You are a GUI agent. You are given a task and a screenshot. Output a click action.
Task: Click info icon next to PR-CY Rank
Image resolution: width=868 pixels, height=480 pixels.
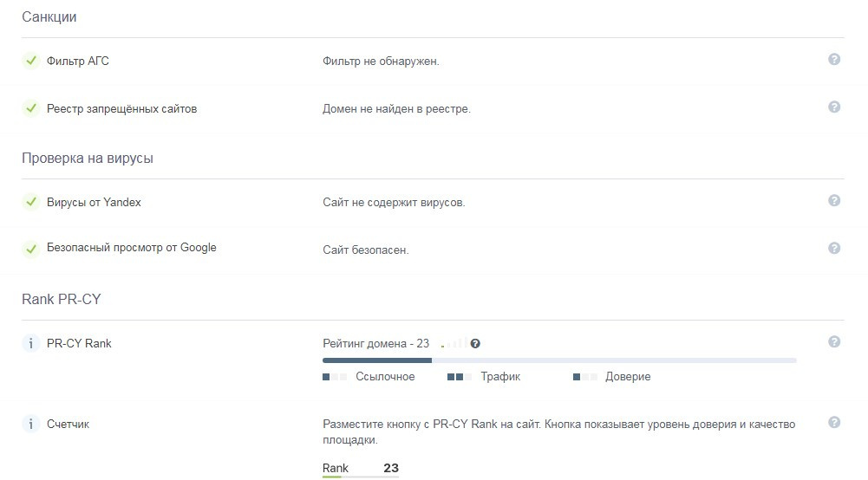click(x=31, y=343)
